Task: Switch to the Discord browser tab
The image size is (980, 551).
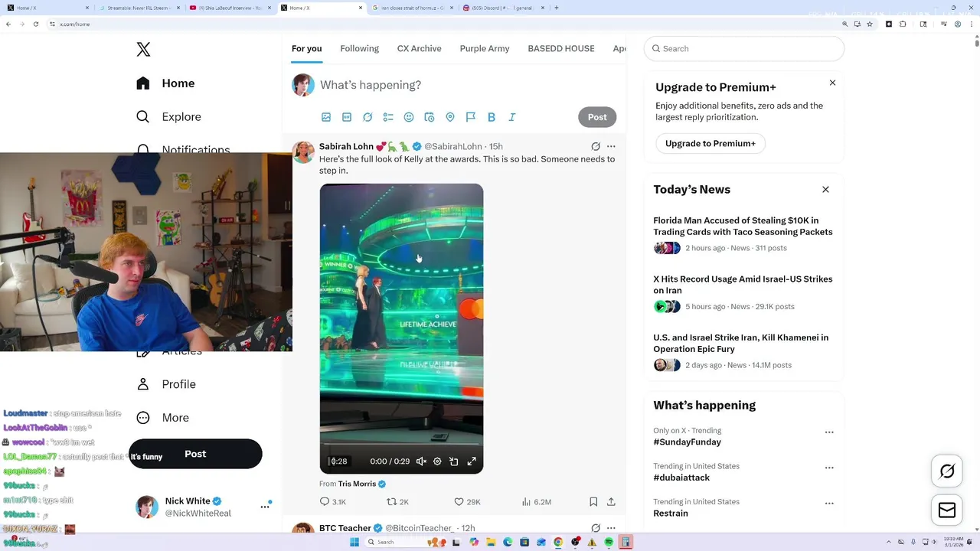Action: (505, 8)
